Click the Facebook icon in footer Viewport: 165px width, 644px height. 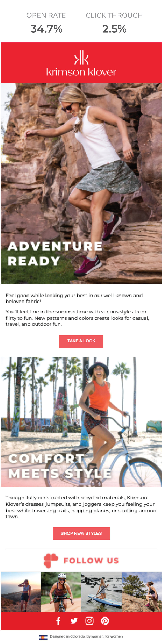[58, 621]
